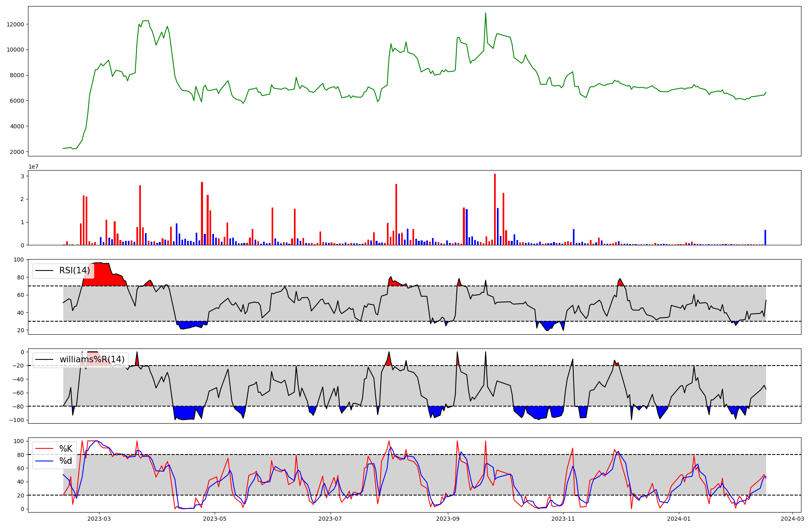Click the %d legend label
Viewport: 812px width, 528px height.
click(66, 461)
